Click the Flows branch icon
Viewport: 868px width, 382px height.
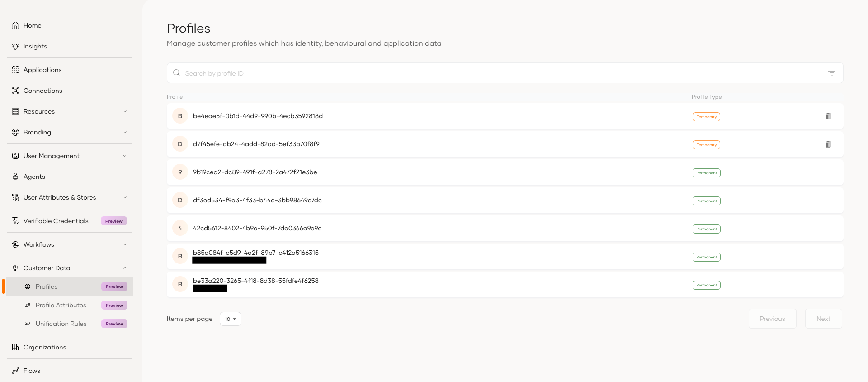[15, 371]
